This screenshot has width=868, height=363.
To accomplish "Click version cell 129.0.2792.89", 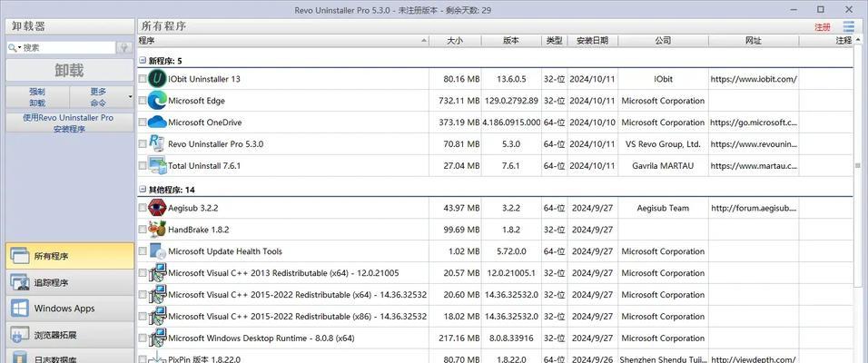I will (x=511, y=101).
